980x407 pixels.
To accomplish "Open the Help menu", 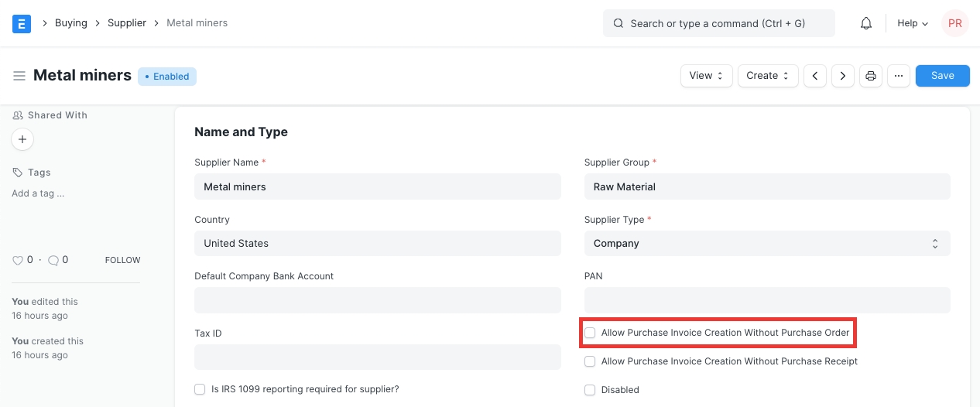I will coord(912,23).
